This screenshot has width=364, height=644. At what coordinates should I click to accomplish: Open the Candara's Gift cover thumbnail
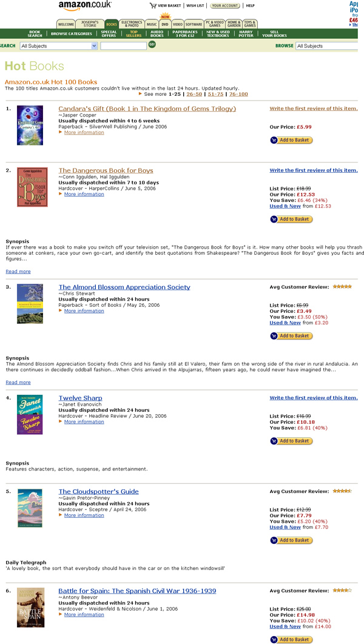coord(30,125)
